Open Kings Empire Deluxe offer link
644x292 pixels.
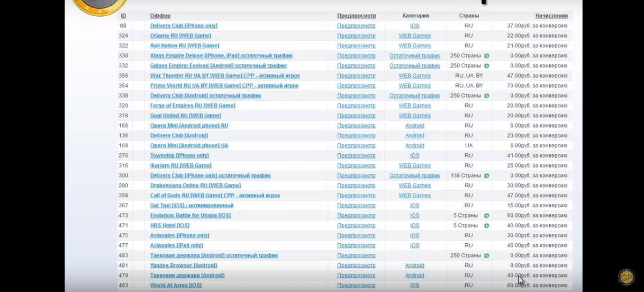click(221, 56)
